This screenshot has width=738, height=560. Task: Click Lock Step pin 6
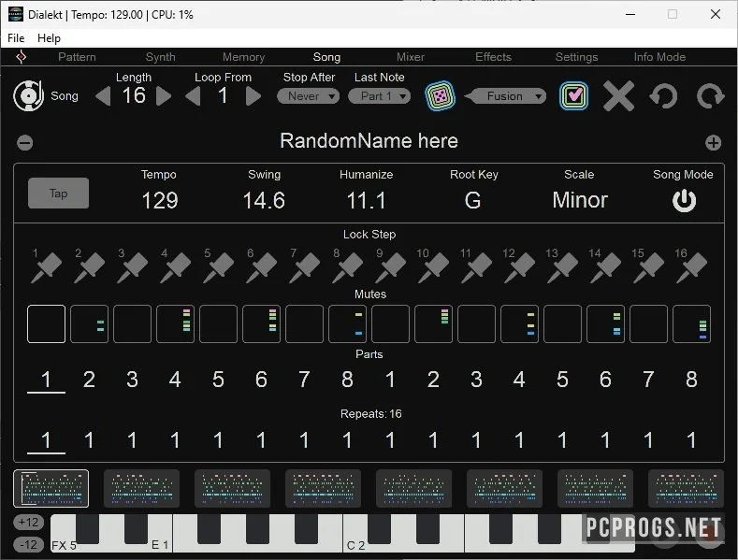[261, 267]
